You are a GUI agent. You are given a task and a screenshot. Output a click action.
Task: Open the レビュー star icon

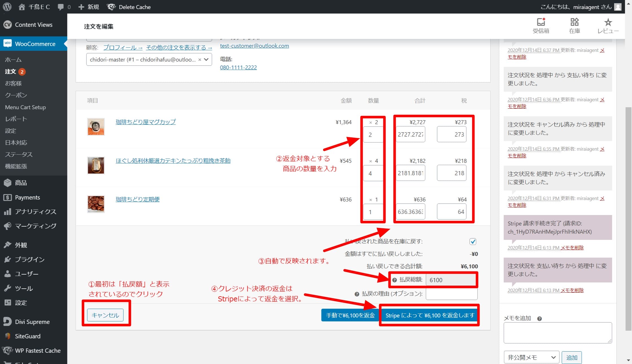pos(608,22)
